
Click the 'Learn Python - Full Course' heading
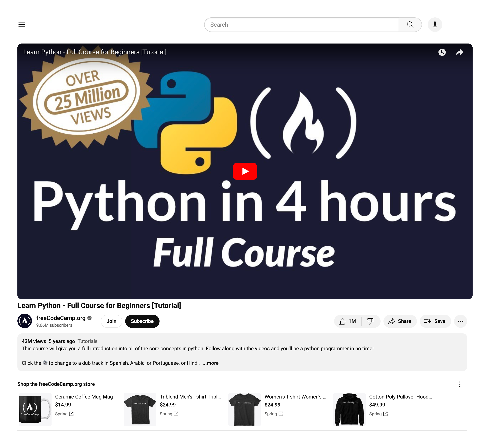[99, 305]
